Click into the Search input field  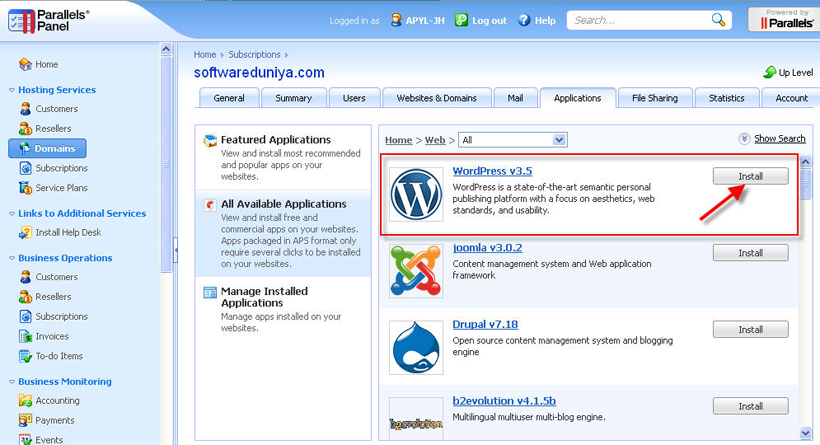point(641,20)
